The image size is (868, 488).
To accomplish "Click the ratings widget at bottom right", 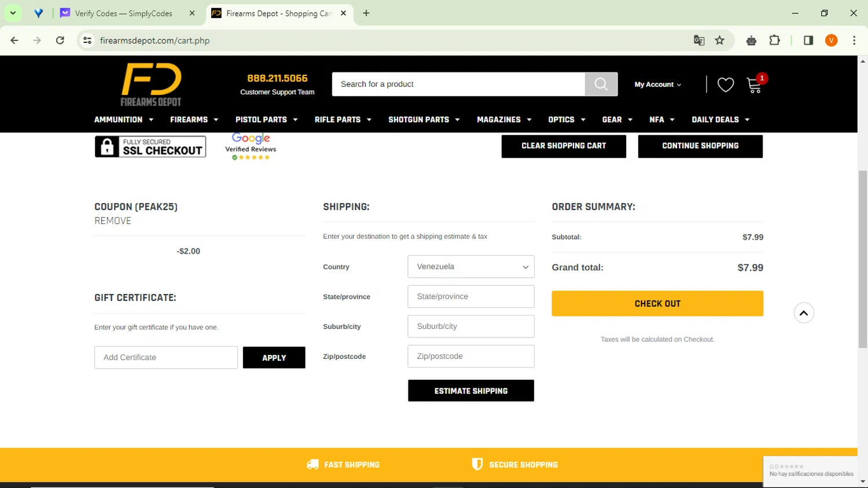I will point(811,471).
